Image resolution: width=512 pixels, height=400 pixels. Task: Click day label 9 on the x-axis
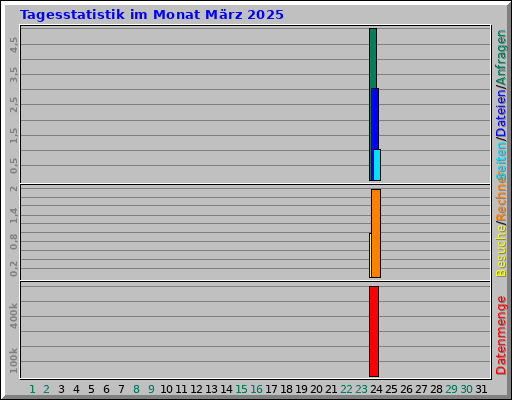click(x=151, y=389)
